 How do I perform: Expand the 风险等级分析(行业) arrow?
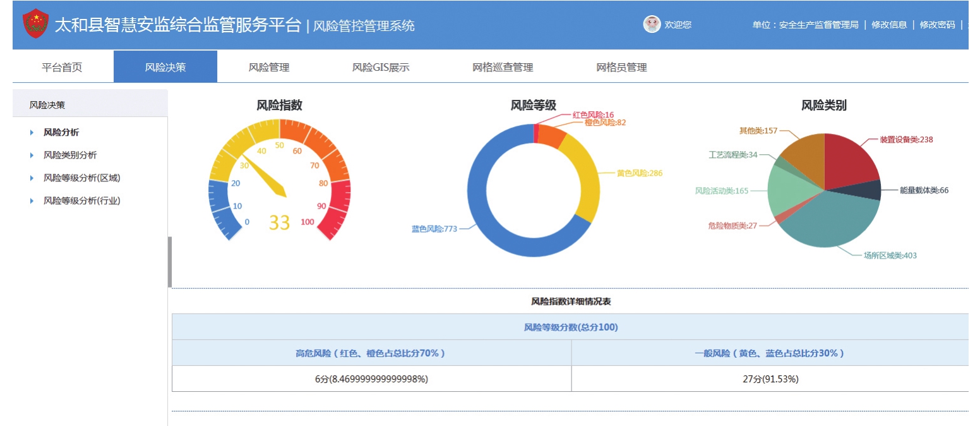(32, 201)
